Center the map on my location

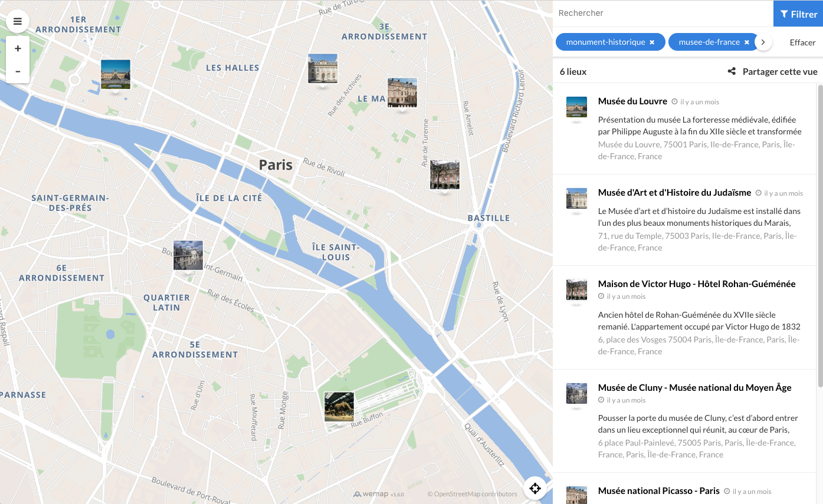535,488
